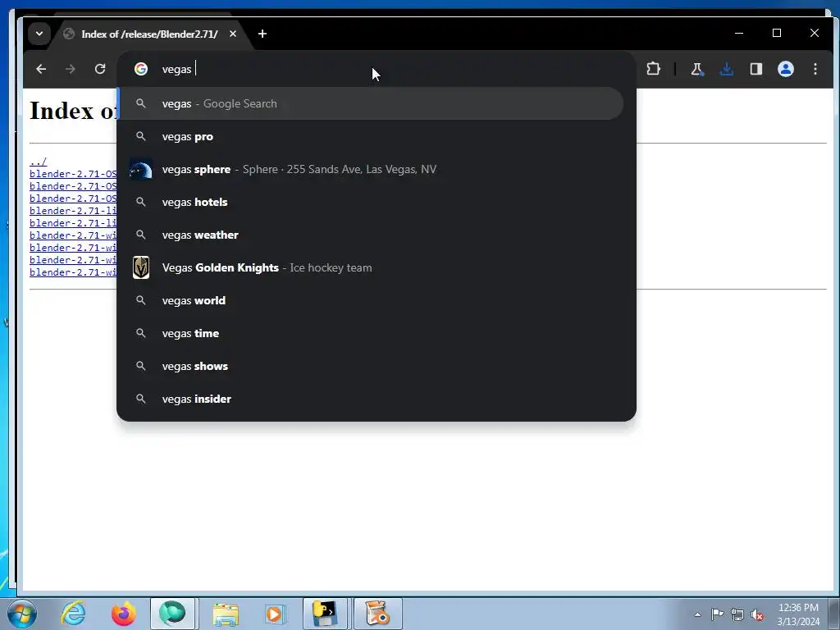Click the muted volume tray icon

(757, 615)
